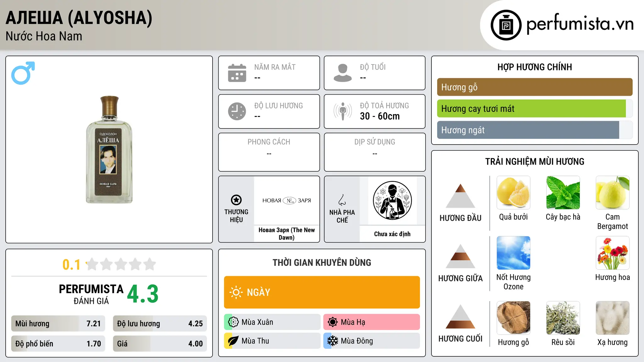644x362 pixels.
Task: Click the nose icon above Nhà Pha Chế
Action: click(x=342, y=200)
